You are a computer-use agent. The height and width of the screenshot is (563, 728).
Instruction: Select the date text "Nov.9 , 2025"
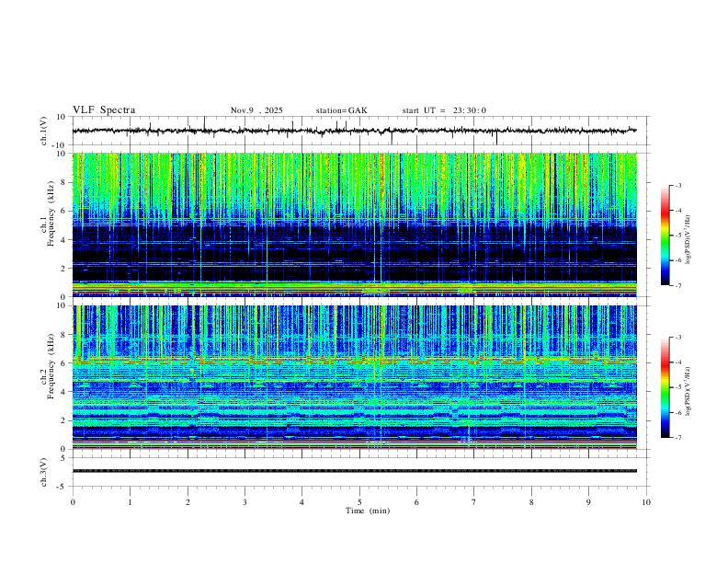(256, 110)
